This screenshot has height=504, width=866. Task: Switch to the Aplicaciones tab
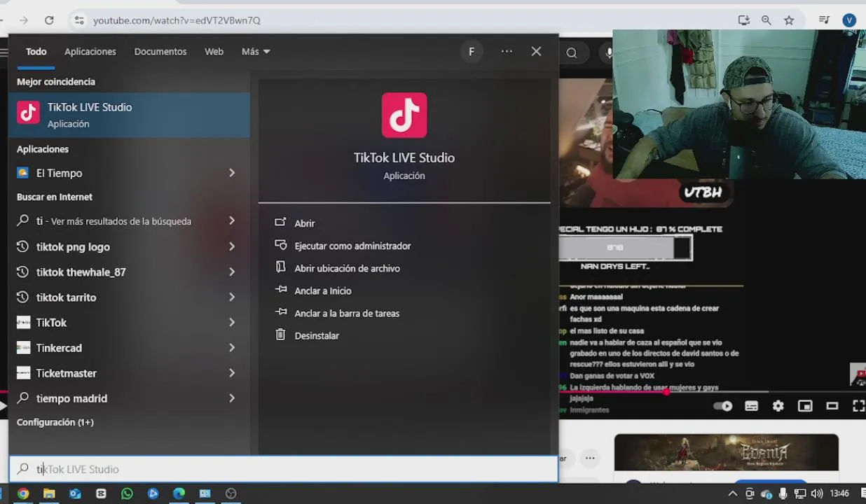pos(90,51)
